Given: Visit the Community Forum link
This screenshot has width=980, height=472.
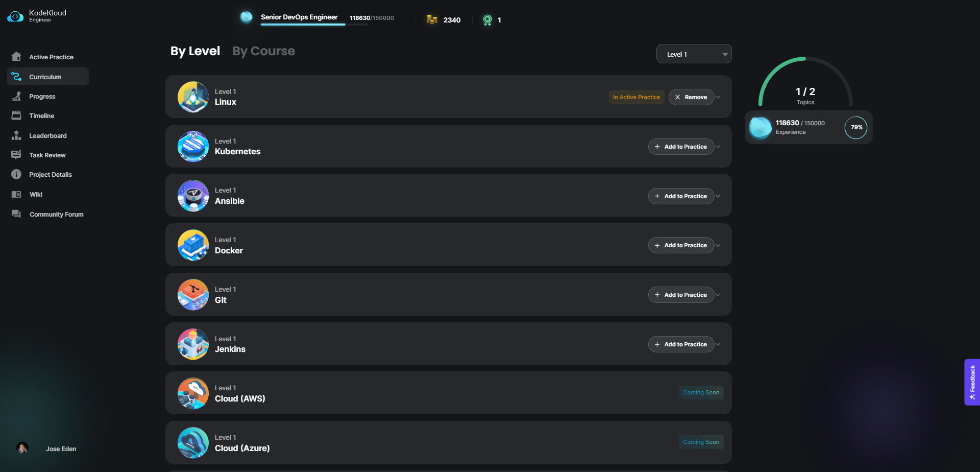Looking at the screenshot, I should click(48, 214).
